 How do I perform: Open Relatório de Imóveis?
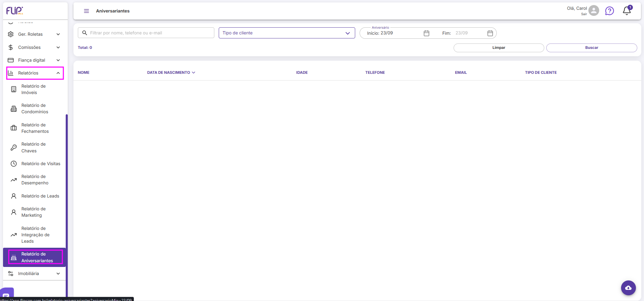34,89
